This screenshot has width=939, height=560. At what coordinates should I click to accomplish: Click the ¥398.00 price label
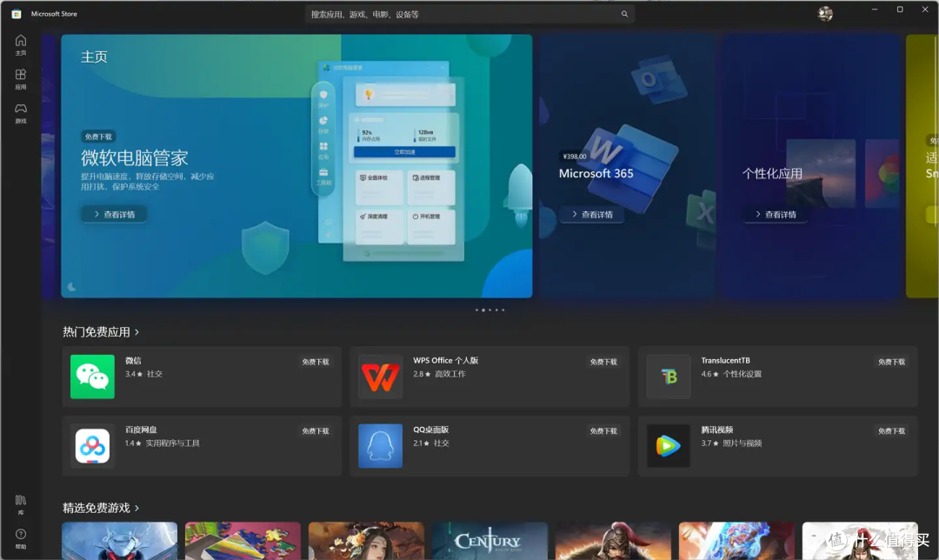(575, 157)
